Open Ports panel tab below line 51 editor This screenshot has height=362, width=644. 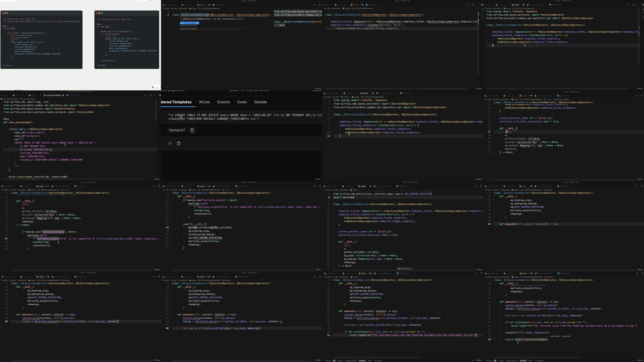[x=369, y=361]
